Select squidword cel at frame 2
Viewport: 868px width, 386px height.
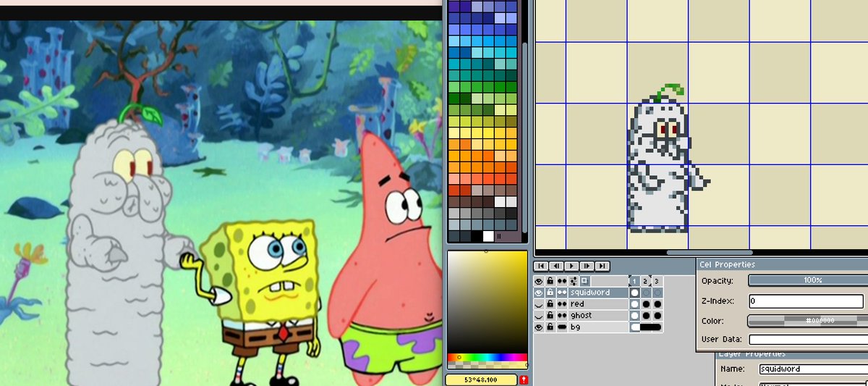[x=646, y=293]
